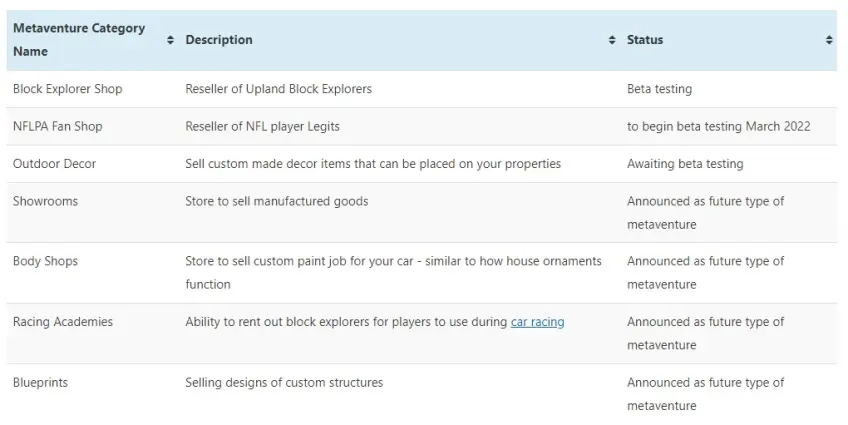Viewport: 848px width, 425px height.
Task: Click the NFLPA Fan Shop entry
Action: pyautogui.click(x=57, y=127)
